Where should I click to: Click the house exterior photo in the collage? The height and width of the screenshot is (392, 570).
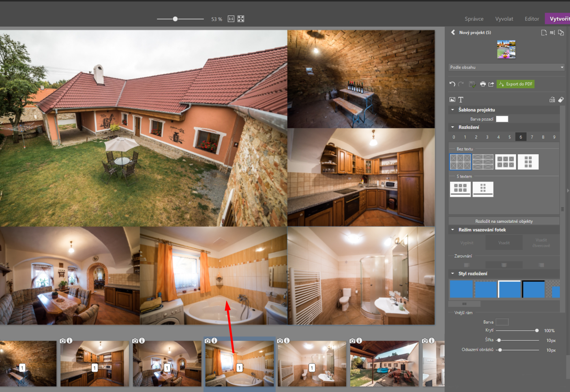[x=144, y=128]
